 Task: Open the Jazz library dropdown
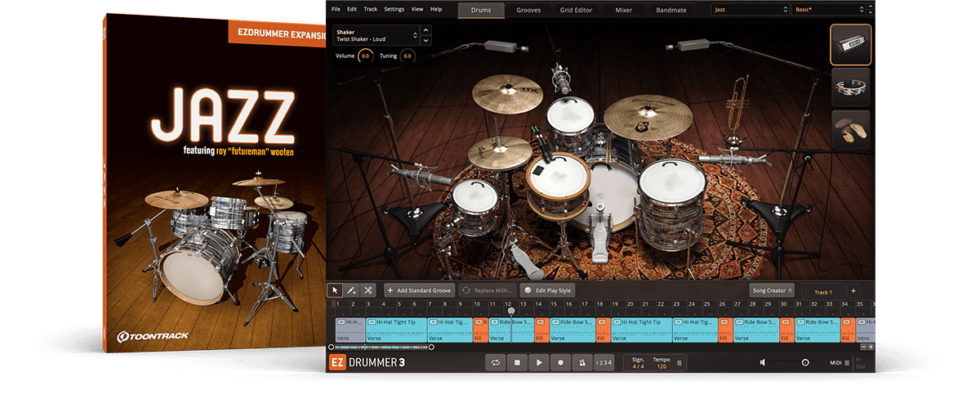click(749, 10)
